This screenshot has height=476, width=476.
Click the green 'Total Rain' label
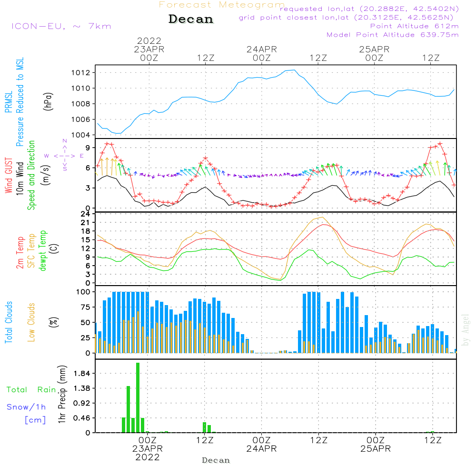[31, 390]
